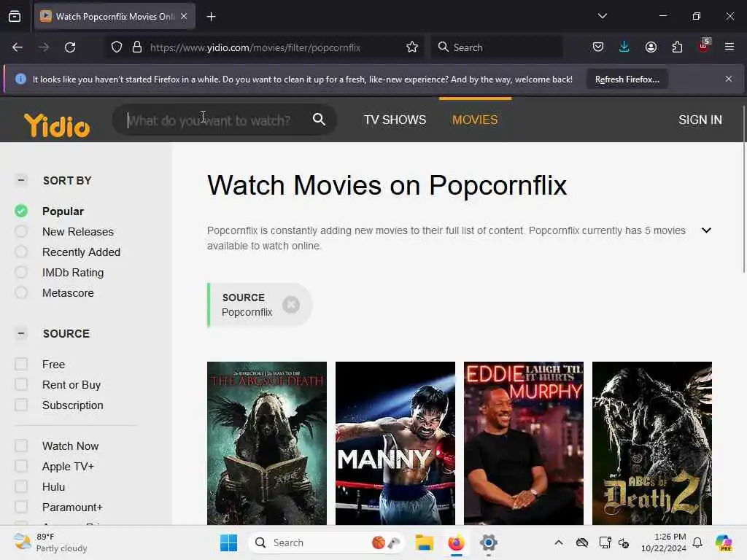This screenshot has width=747, height=560.
Task: Open Save to Pocket icon
Action: [x=598, y=47]
